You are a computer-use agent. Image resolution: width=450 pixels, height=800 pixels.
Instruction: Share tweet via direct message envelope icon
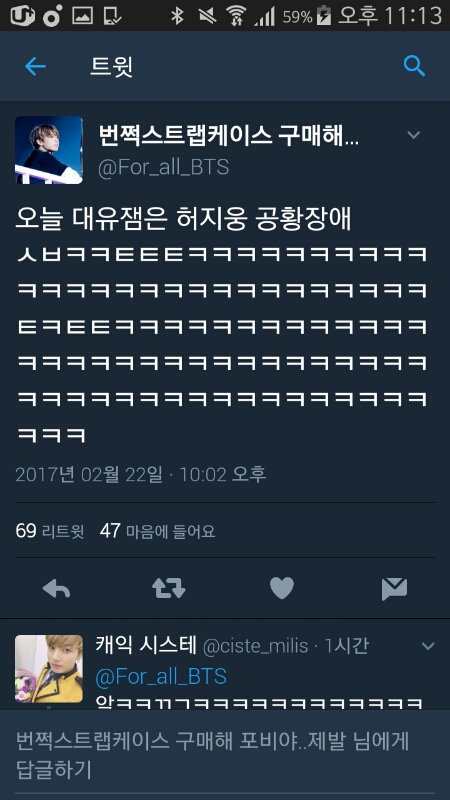tap(394, 589)
